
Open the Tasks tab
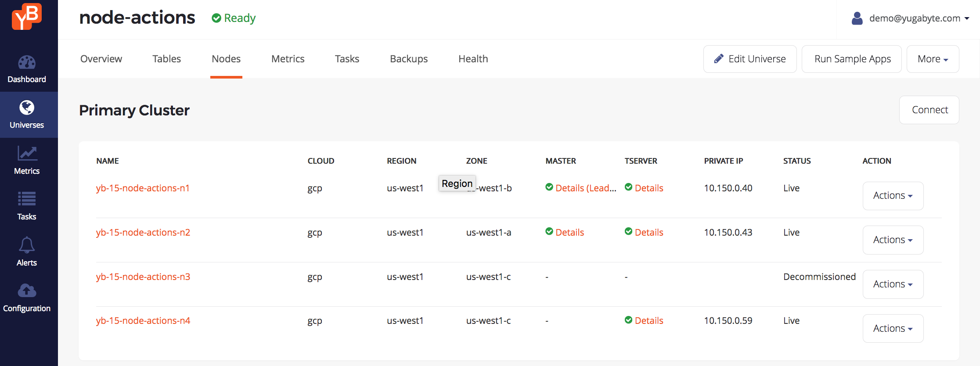point(347,59)
